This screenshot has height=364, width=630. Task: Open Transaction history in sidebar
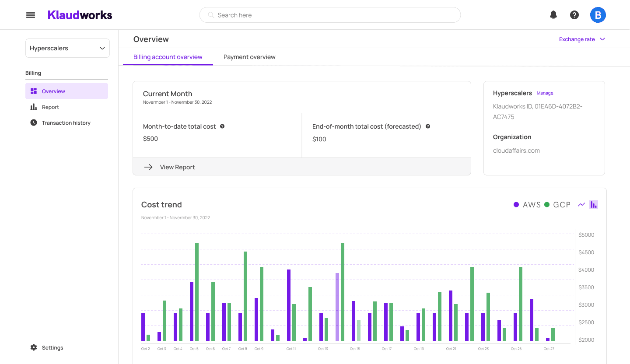pyautogui.click(x=66, y=123)
